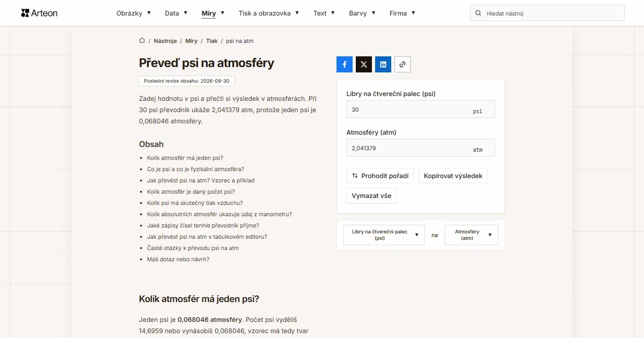Screen dimensions: 644x338
Task: Open 'Kolik absolutních atmosfér ukazuje údaj z manometru?'
Action: 219,214
